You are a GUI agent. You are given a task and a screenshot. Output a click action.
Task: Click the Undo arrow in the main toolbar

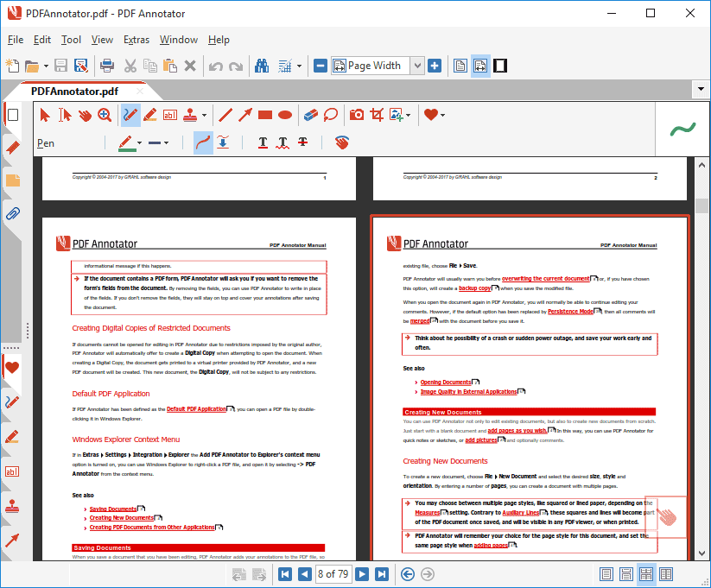click(216, 66)
